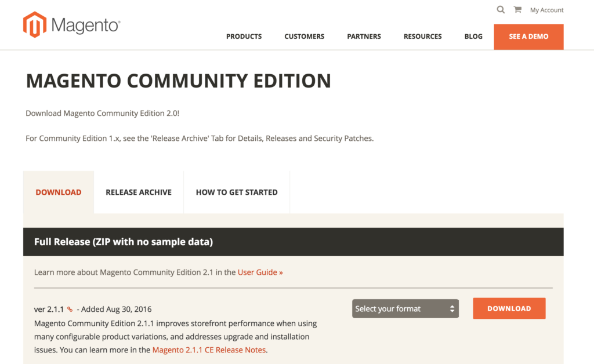Click the shopping cart icon
This screenshot has width=594, height=364.
(x=518, y=9)
